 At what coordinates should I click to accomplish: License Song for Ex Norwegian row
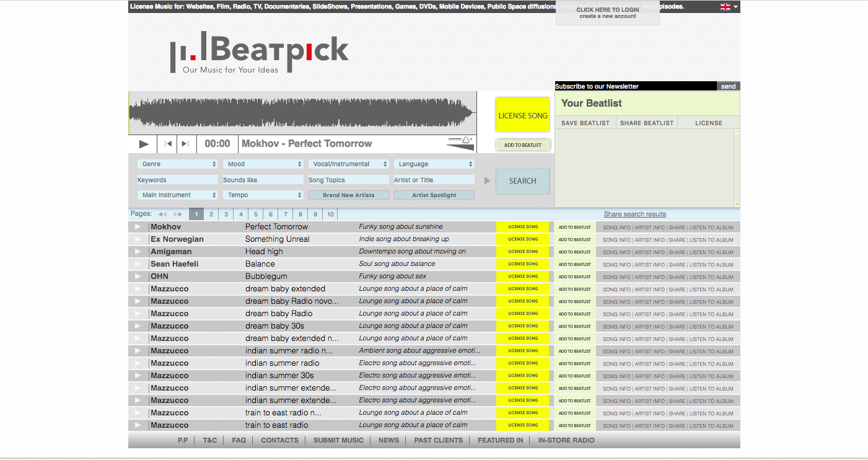[x=523, y=239]
